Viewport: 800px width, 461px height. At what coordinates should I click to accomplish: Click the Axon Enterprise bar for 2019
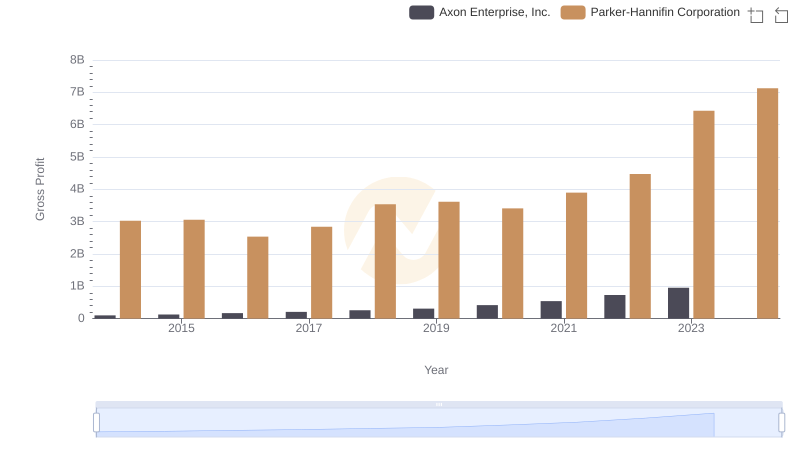pyautogui.click(x=423, y=314)
